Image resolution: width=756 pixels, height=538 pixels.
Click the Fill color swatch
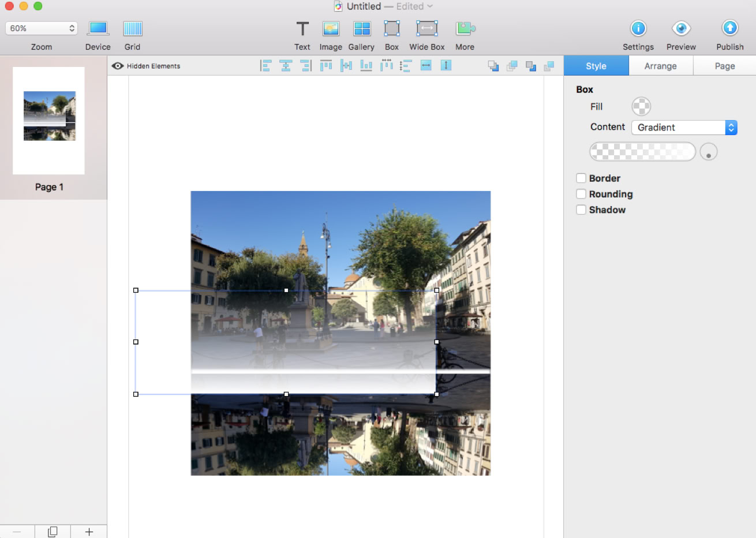(x=641, y=107)
